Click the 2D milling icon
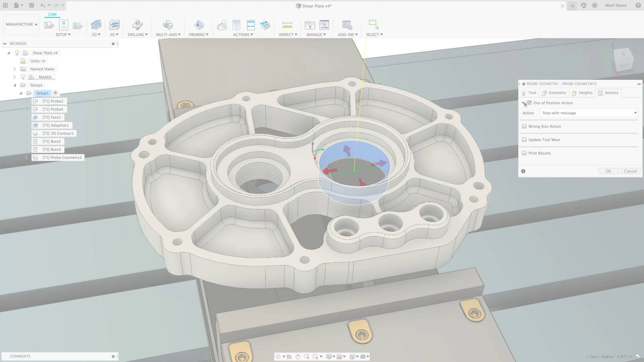644x362 pixels. click(96, 25)
